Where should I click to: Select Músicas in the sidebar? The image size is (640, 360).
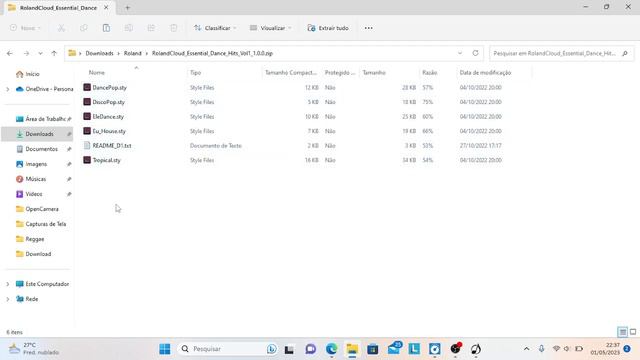tap(37, 179)
